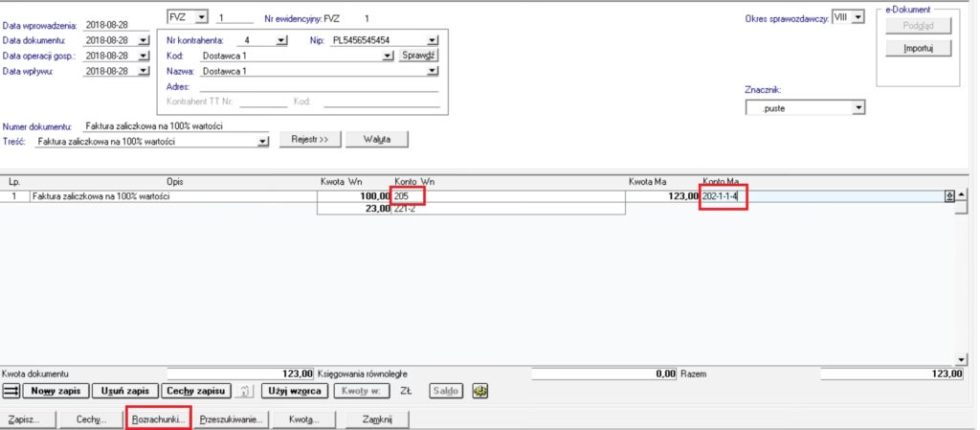Expand the Znacznik dropdown list
The image size is (980, 430).
pos(858,108)
